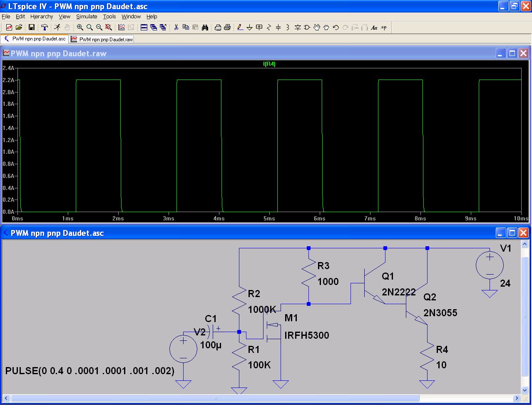The image size is (532, 405).
Task: Click the Run simulation icon
Action: coord(57,27)
